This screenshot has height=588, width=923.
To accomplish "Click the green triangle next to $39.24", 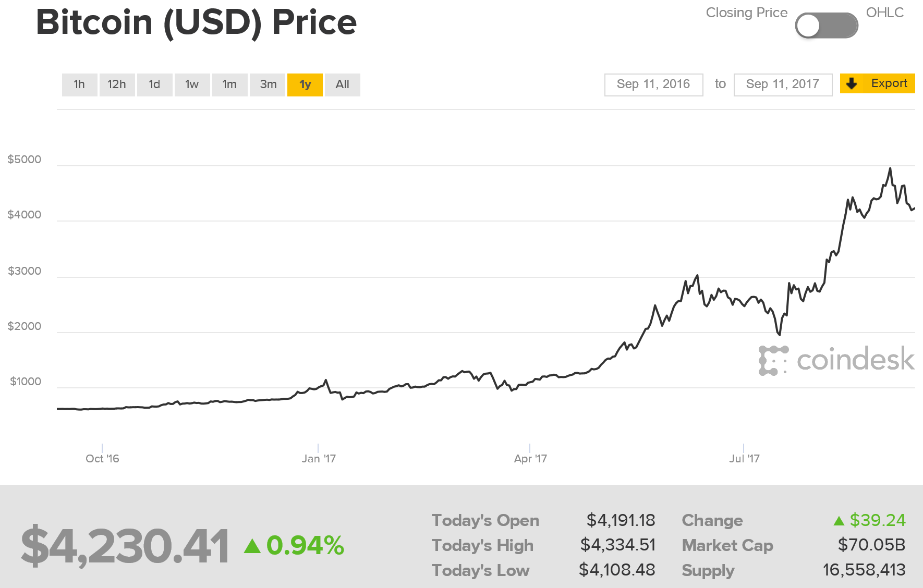I will 839,520.
